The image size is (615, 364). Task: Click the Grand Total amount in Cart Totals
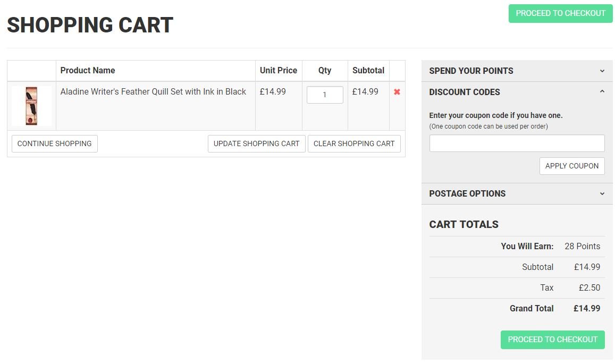[x=586, y=308]
